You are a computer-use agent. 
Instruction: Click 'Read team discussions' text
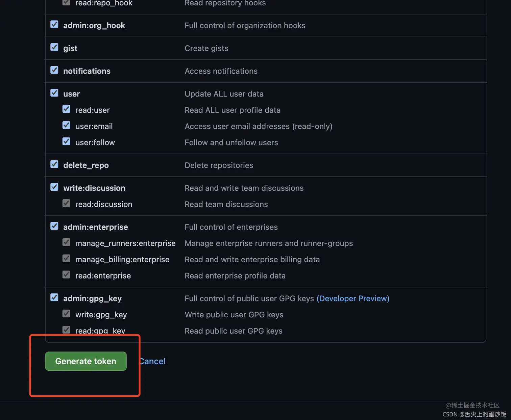click(226, 204)
